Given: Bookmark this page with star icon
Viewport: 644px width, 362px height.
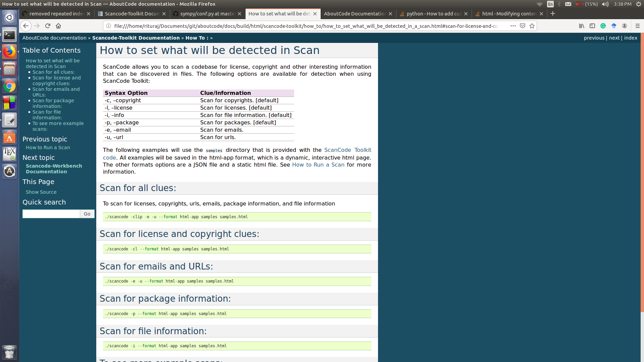Looking at the screenshot, I should coord(532,26).
